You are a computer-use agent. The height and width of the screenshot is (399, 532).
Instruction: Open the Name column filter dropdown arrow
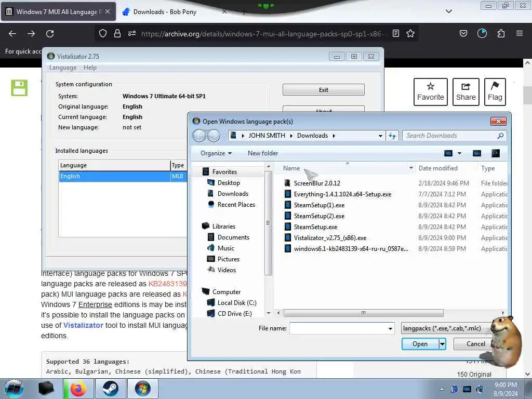411,168
